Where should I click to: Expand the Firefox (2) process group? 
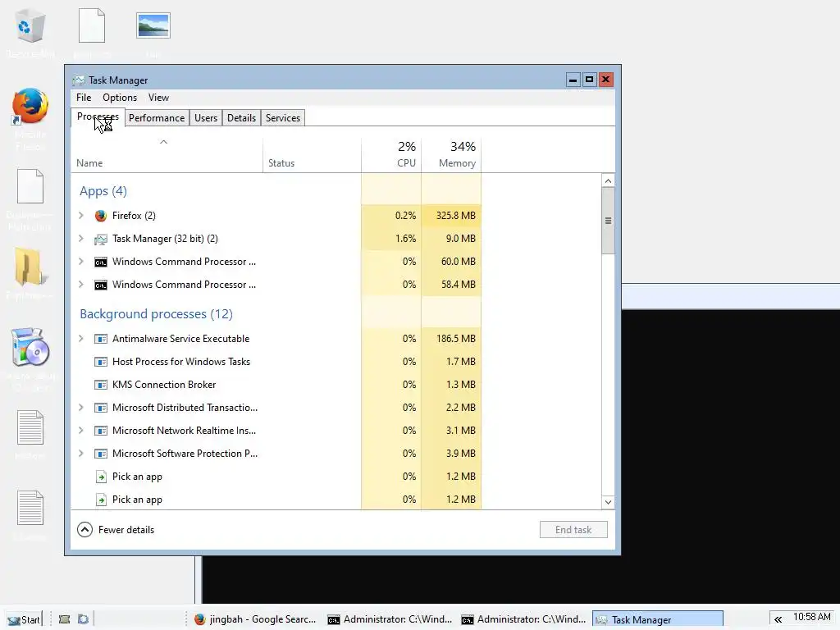pos(81,216)
